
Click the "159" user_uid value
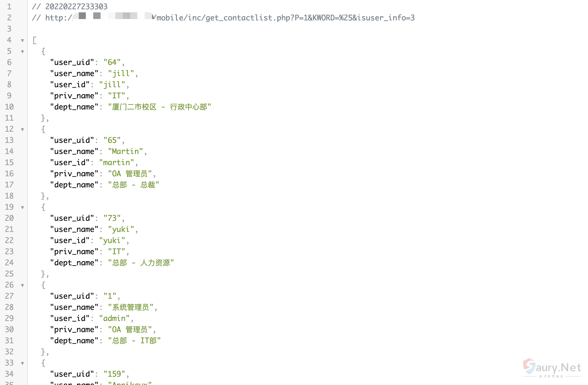click(x=114, y=374)
